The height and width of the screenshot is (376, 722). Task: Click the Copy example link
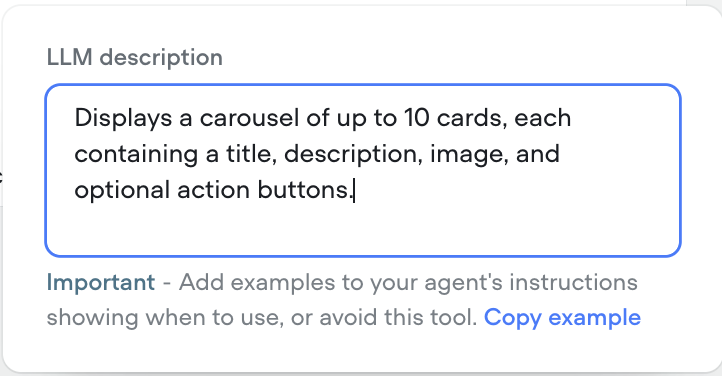click(562, 318)
